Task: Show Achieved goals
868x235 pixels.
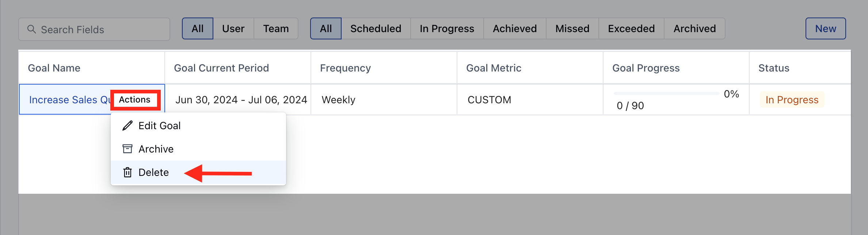Action: (515, 28)
